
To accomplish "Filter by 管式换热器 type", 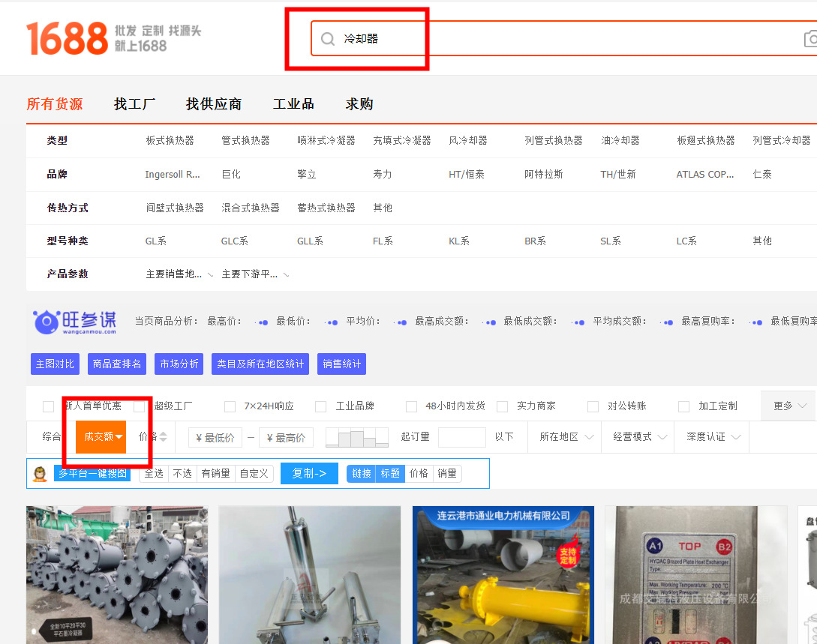I will click(245, 140).
